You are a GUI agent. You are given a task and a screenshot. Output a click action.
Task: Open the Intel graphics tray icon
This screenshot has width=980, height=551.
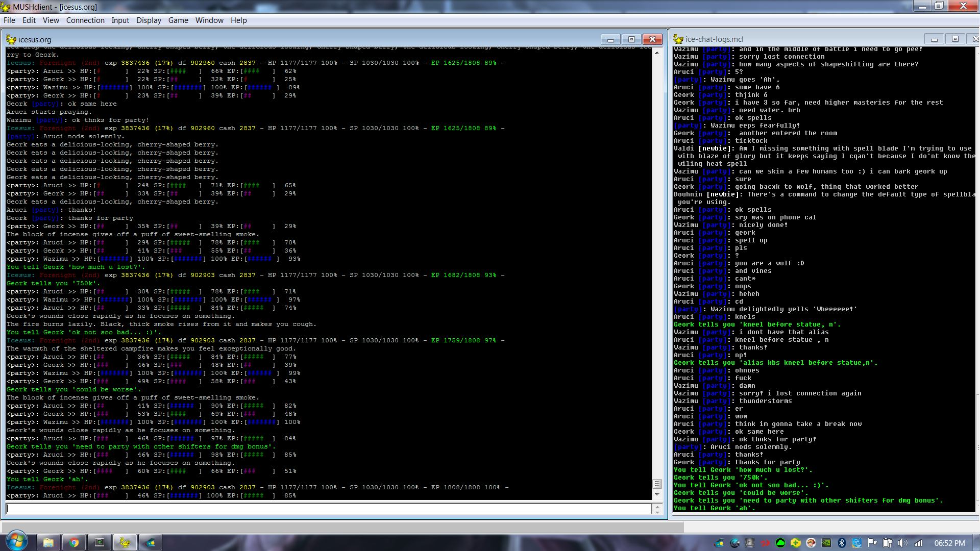tap(857, 543)
